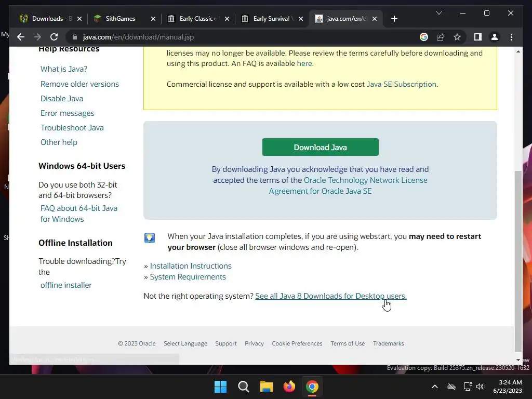Click the scrollbar up arrow
This screenshot has width=532, height=399.
pyautogui.click(x=518, y=51)
